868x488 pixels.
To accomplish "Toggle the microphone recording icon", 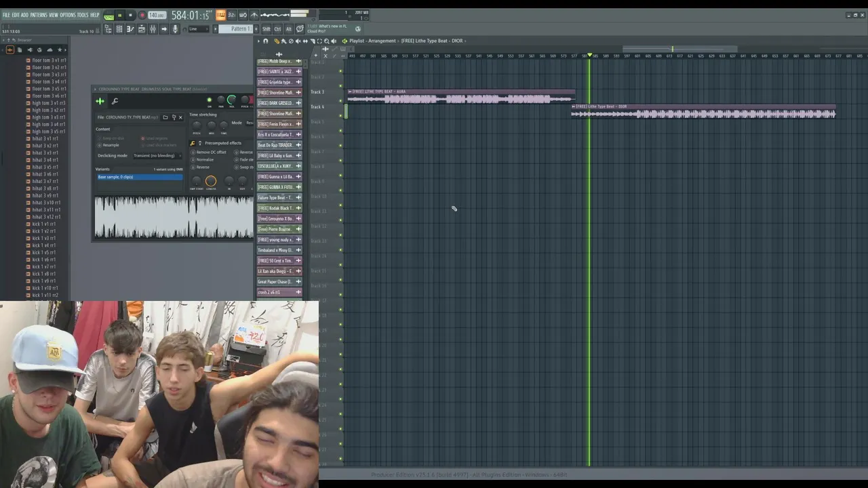I will click(175, 29).
